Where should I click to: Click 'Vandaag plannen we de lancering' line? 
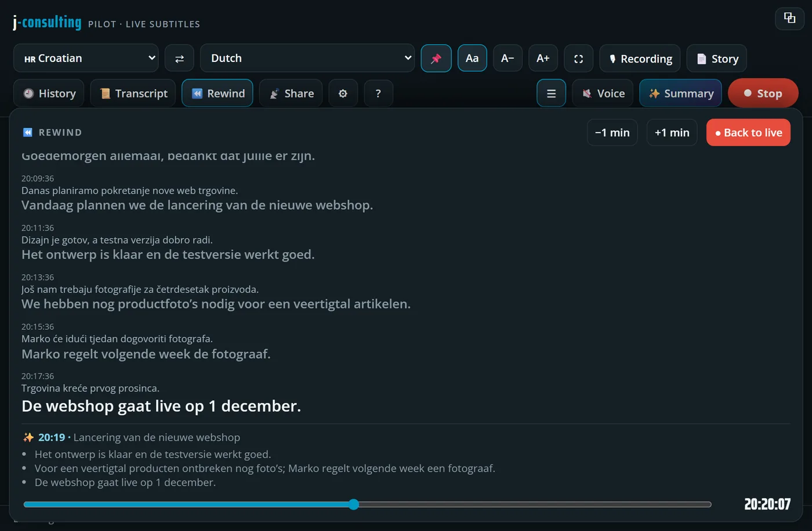pos(197,205)
